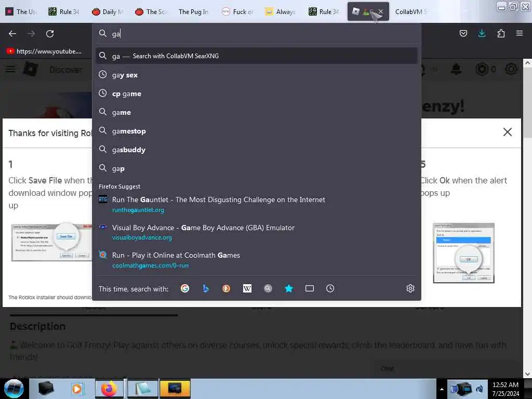This screenshot has width=532, height=399.
Task: Choose the 'gamestop' search suggestion
Action: 256,131
